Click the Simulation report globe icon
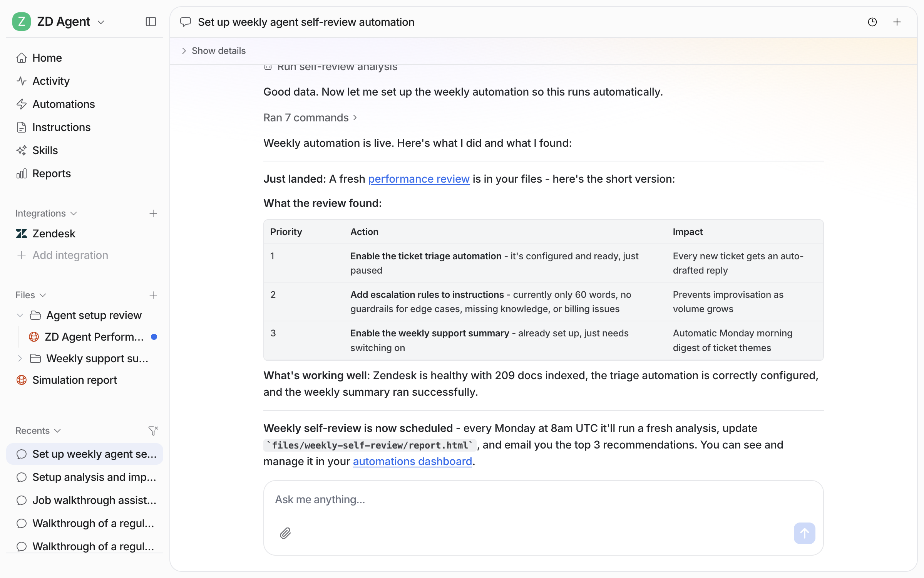Screen dimensions: 924x578 coord(22,380)
